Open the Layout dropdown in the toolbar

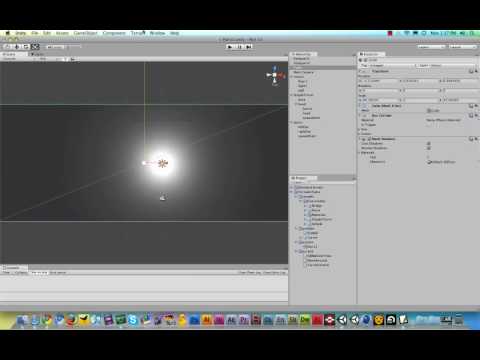(x=462, y=47)
